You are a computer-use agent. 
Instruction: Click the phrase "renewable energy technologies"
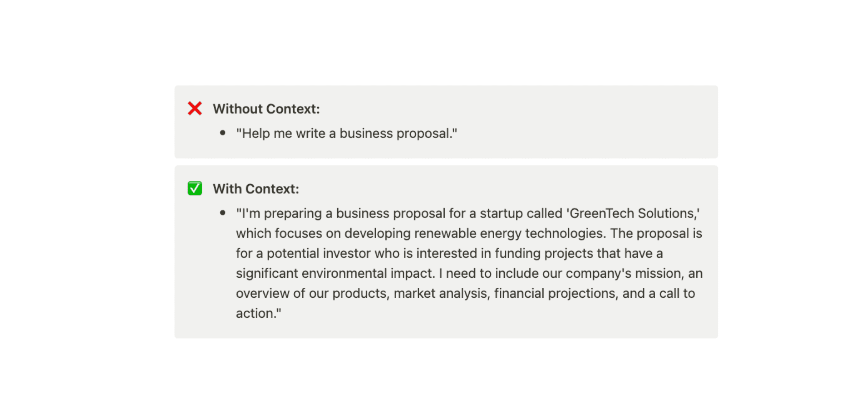point(510,233)
